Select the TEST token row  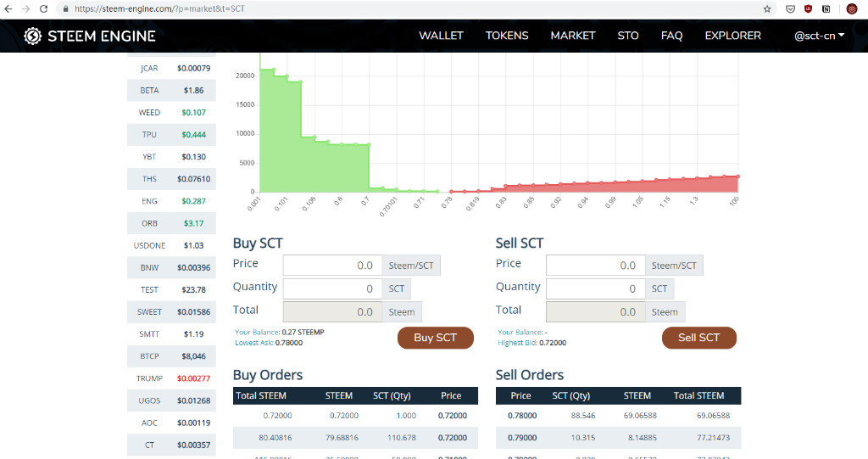(171, 290)
